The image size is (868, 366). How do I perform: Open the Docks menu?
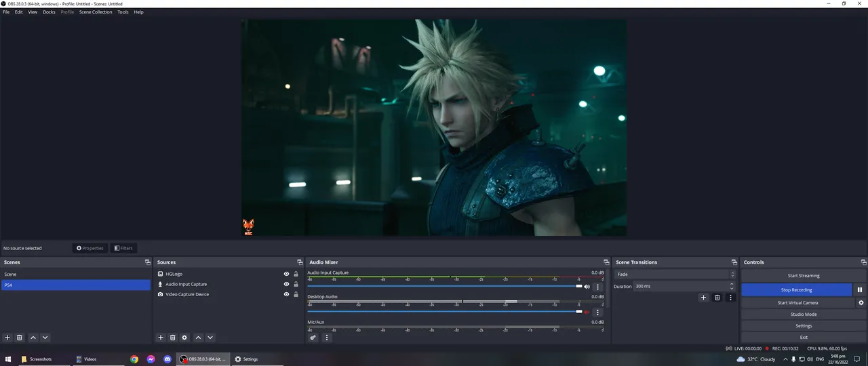[x=49, y=12]
